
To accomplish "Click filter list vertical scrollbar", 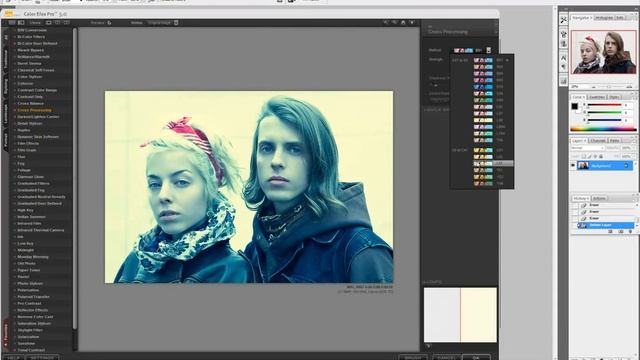I will point(75,178).
